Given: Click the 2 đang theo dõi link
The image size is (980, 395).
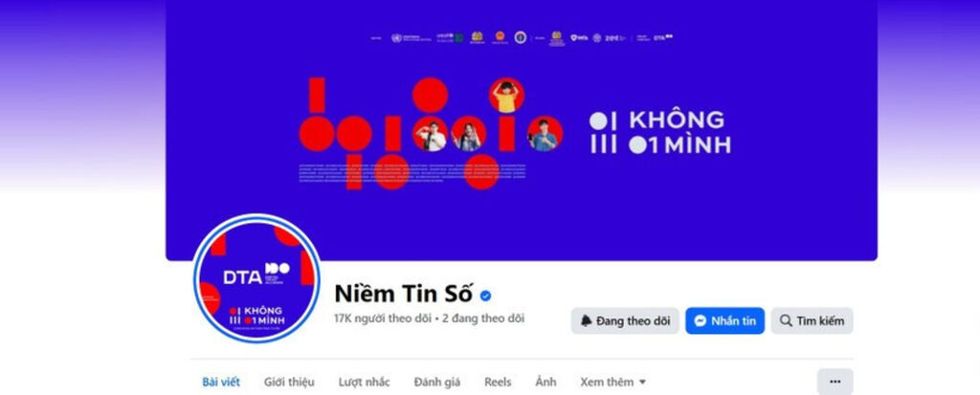Looking at the screenshot, I should (x=483, y=318).
